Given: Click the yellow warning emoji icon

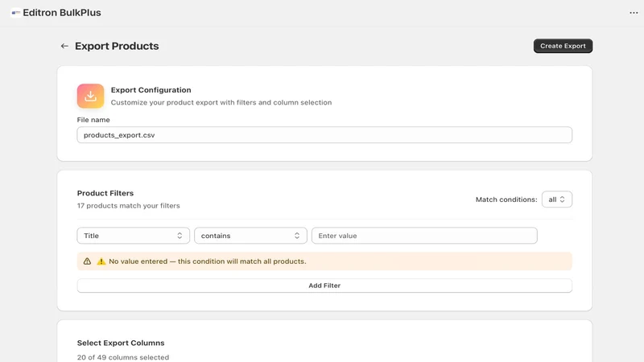Looking at the screenshot, I should [101, 261].
